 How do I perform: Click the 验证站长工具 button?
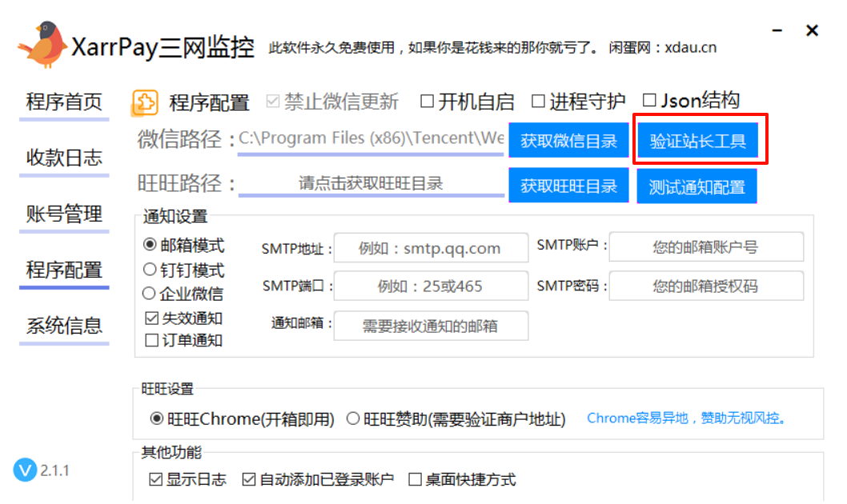(x=696, y=140)
